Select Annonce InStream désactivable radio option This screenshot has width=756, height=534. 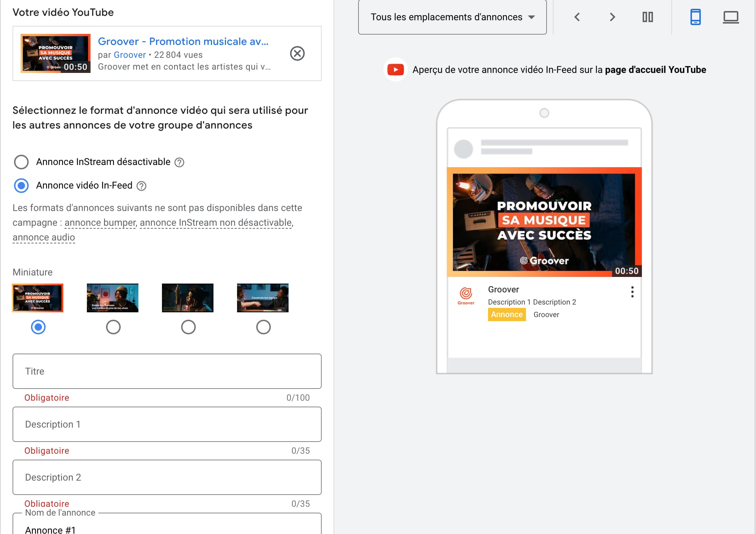coord(21,162)
